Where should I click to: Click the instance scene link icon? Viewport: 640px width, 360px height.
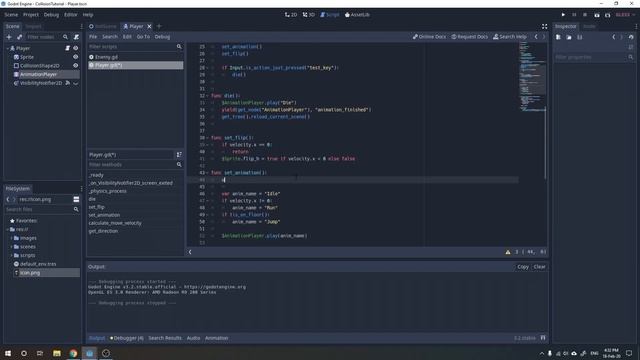[19, 37]
